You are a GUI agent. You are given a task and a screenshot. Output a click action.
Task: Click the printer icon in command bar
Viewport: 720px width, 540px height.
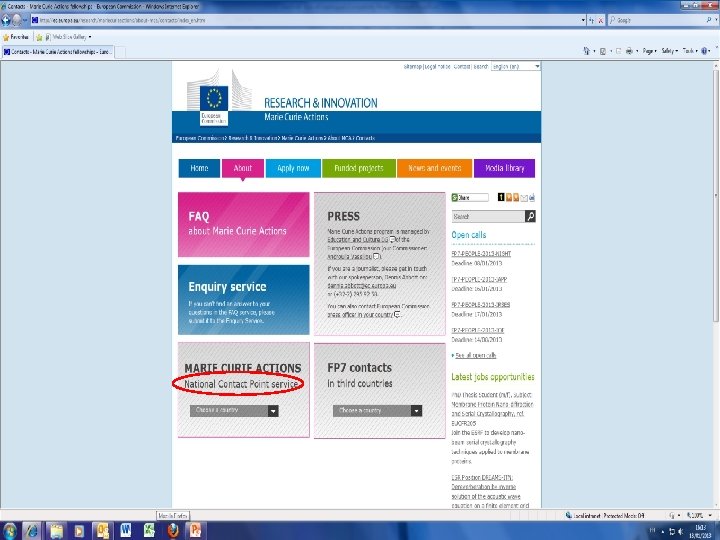tap(629, 51)
